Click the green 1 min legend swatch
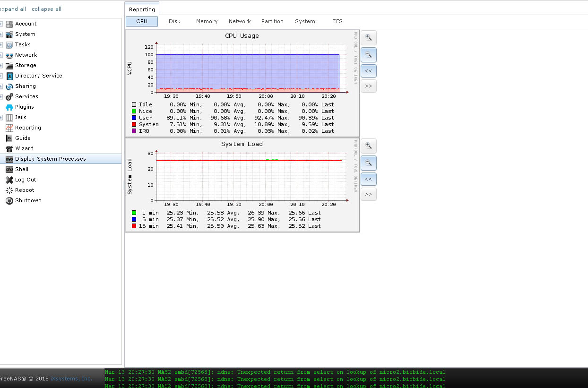588x388 pixels. coord(134,213)
